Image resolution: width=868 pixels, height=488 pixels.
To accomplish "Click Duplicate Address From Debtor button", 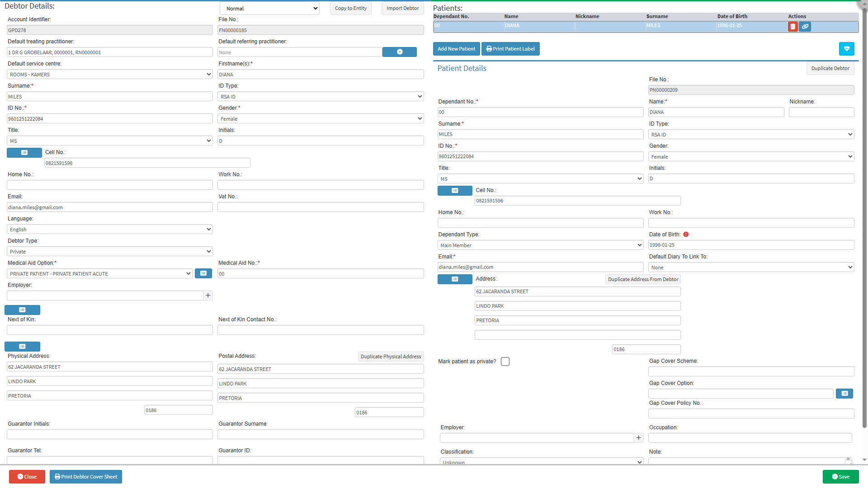I will coord(642,279).
